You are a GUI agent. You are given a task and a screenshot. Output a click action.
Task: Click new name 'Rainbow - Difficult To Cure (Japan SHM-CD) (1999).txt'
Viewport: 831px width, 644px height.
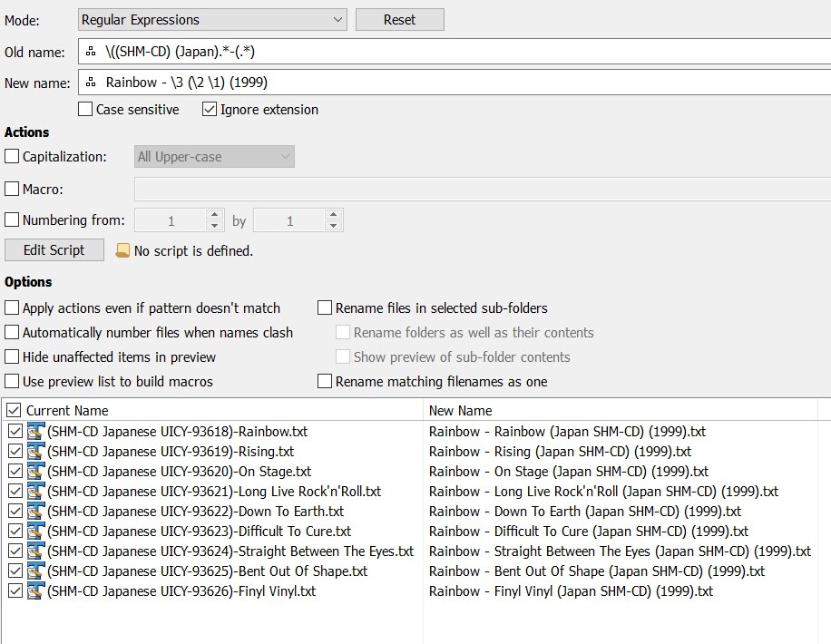point(589,532)
